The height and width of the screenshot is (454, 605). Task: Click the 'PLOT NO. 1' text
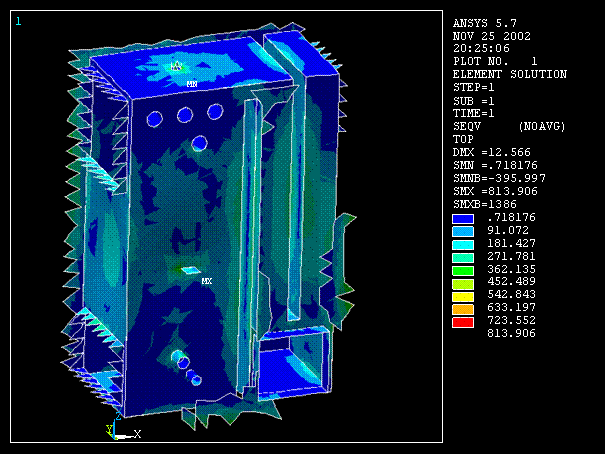click(495, 61)
